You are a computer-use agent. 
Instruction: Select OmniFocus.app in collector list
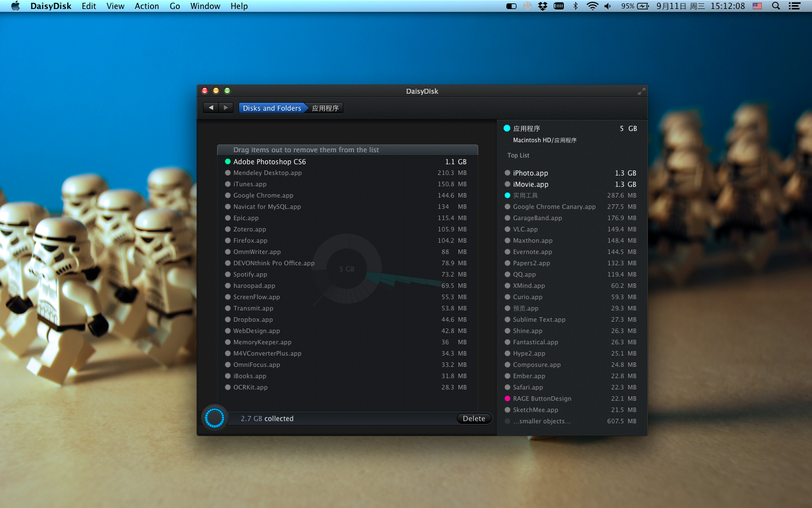347,365
